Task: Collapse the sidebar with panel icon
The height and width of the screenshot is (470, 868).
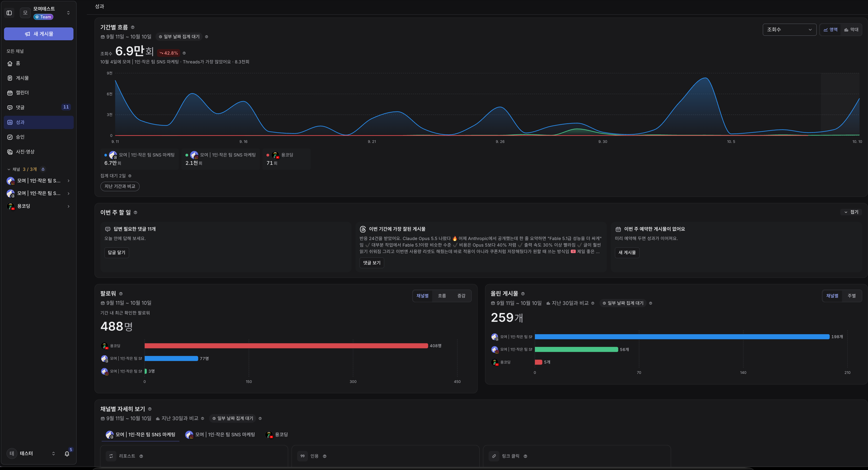Action: 9,13
